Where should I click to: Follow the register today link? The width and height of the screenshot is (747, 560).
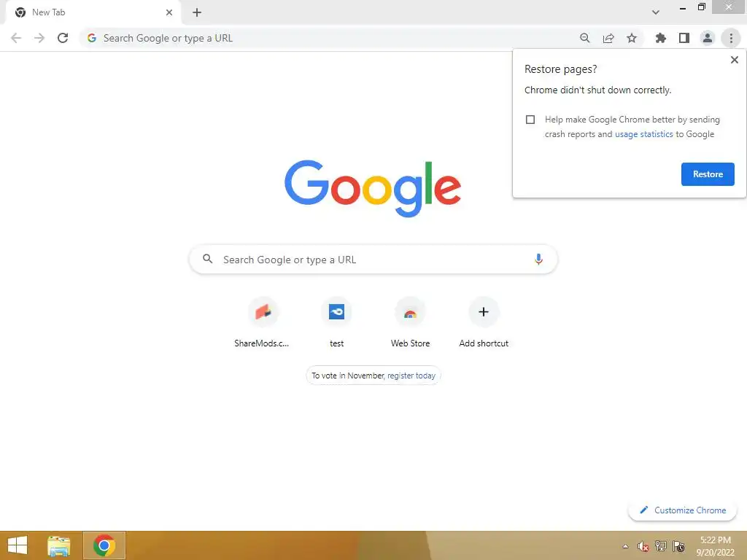pyautogui.click(x=411, y=376)
